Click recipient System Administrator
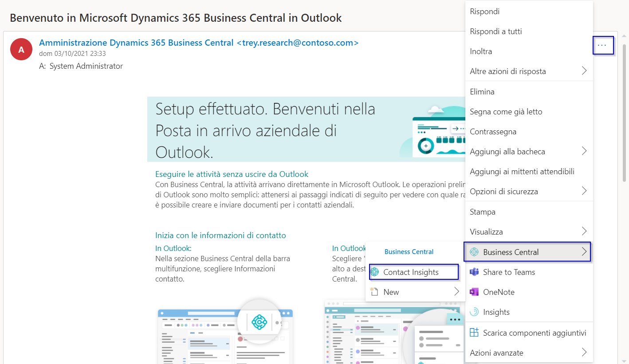This screenshot has width=629, height=364. (86, 66)
